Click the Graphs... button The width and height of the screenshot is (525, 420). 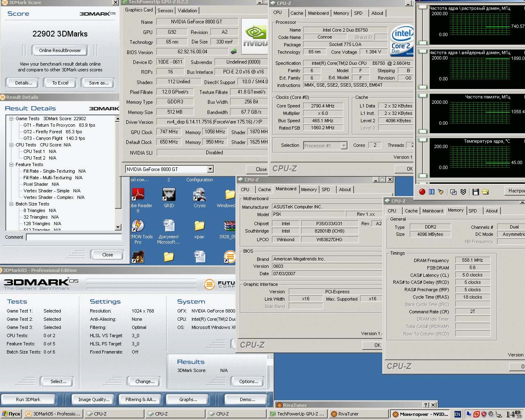pos(188,399)
